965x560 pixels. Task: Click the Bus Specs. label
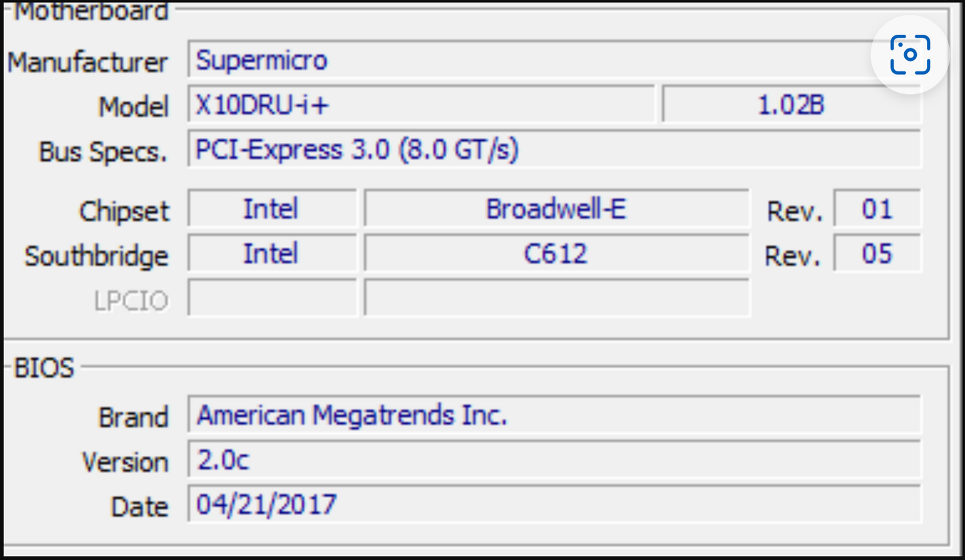[103, 152]
